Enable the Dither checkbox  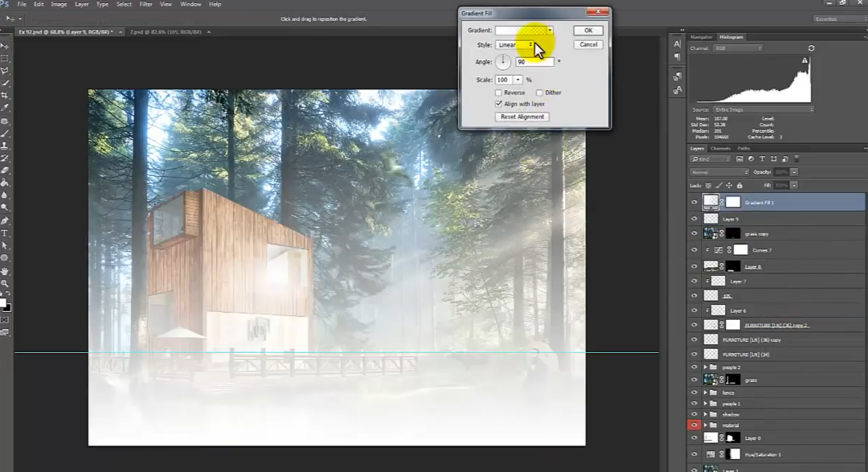pyautogui.click(x=539, y=92)
